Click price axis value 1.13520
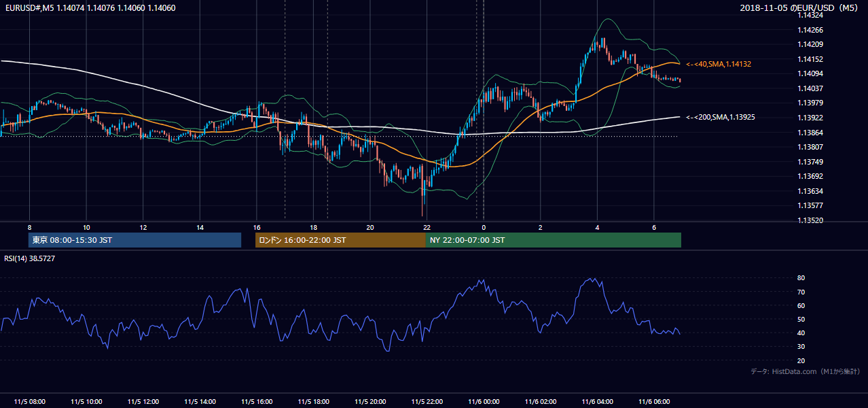Screen dimensions: 868x408 [810, 220]
